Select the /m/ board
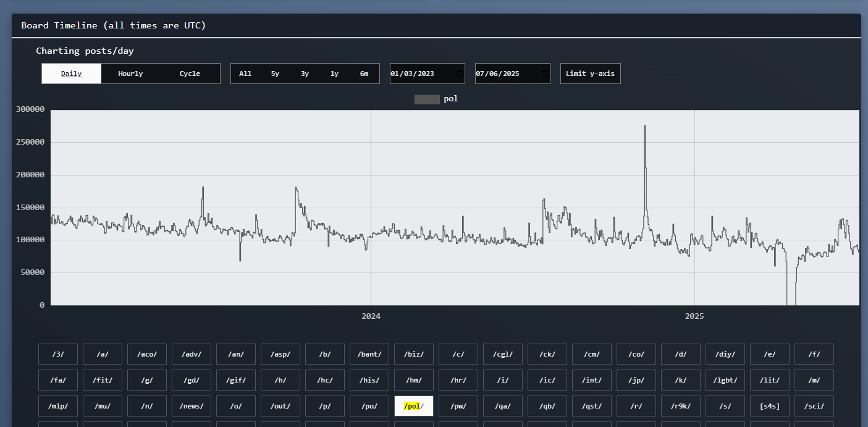 pos(814,380)
